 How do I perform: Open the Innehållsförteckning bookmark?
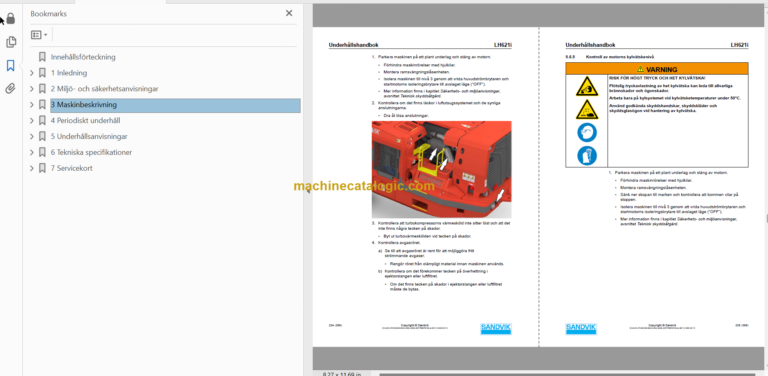pyautogui.click(x=83, y=57)
